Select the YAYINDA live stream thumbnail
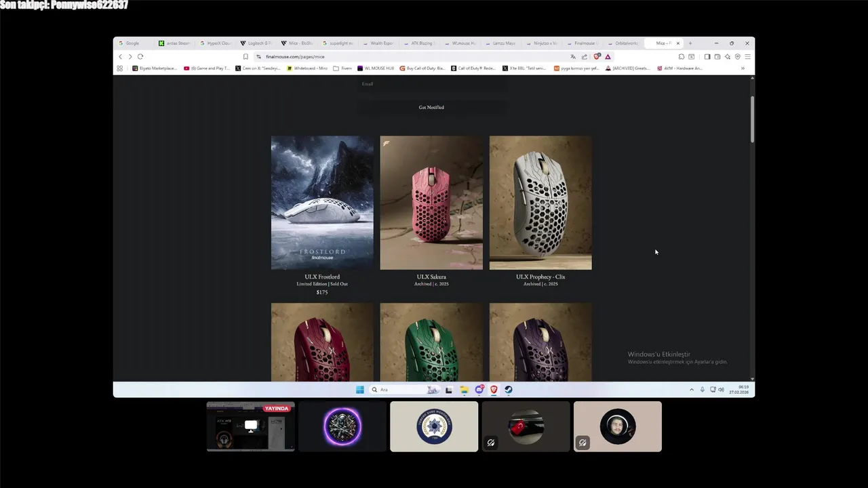The image size is (868, 488). click(251, 426)
